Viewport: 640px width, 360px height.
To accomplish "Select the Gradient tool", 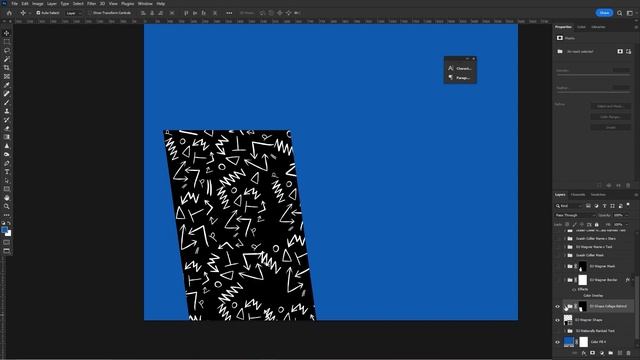I will coord(7,137).
